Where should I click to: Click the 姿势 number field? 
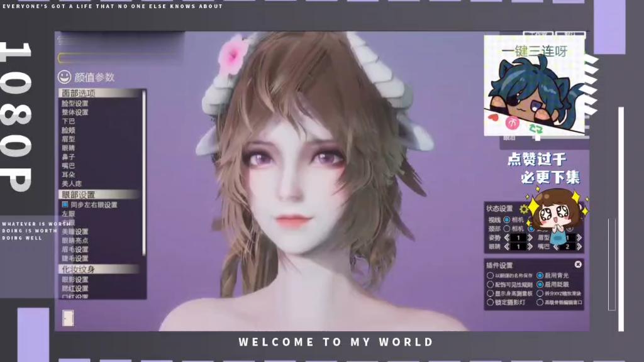coord(518,238)
